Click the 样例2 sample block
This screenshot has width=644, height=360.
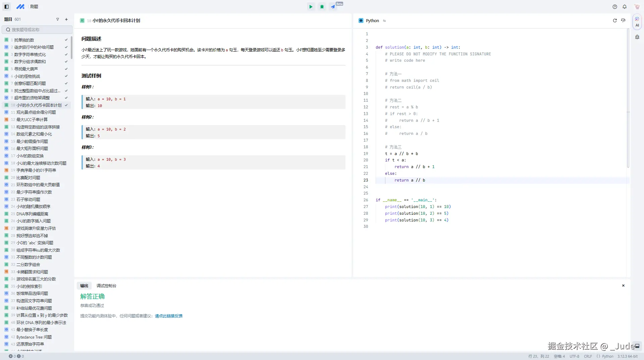click(214, 132)
